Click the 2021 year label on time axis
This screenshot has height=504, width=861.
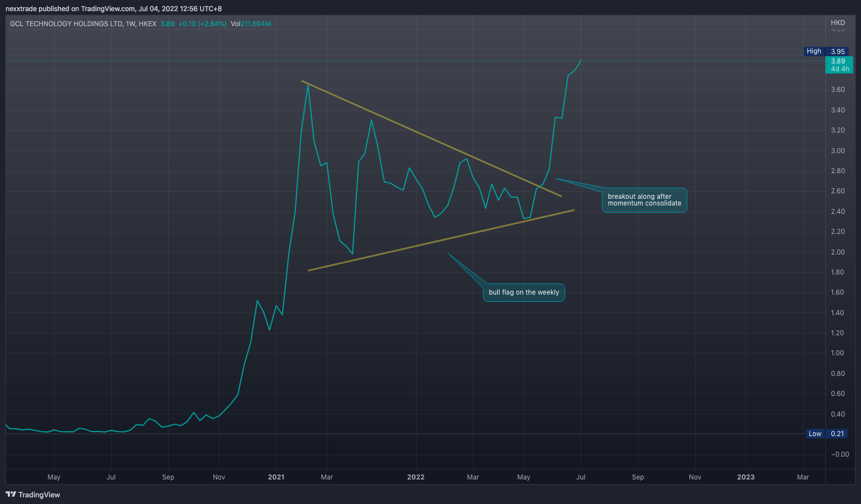(276, 477)
